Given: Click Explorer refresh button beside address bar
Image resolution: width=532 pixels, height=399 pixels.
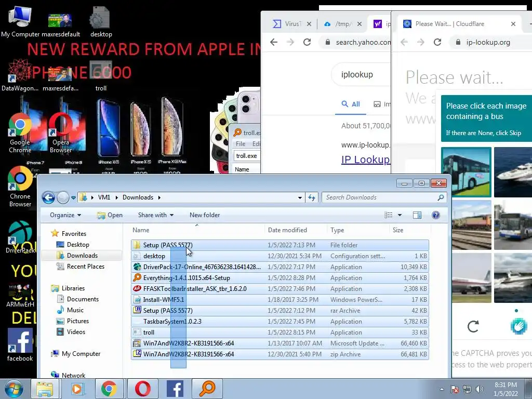Looking at the screenshot, I should (x=312, y=197).
